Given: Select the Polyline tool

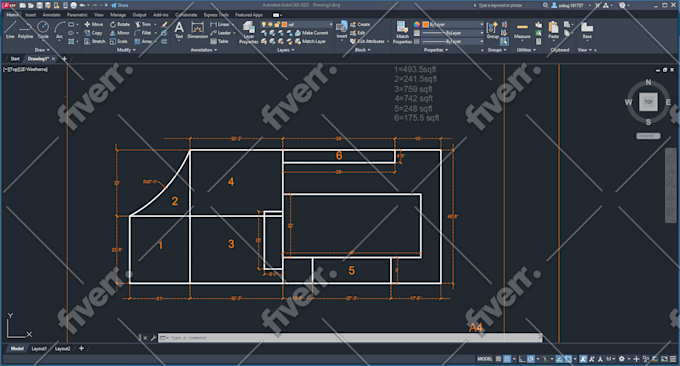Looking at the screenshot, I should coord(26,29).
